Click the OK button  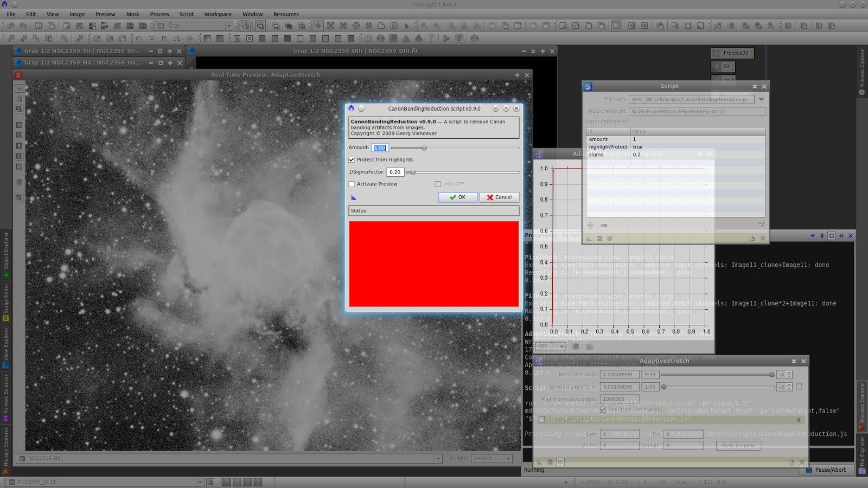tap(458, 197)
